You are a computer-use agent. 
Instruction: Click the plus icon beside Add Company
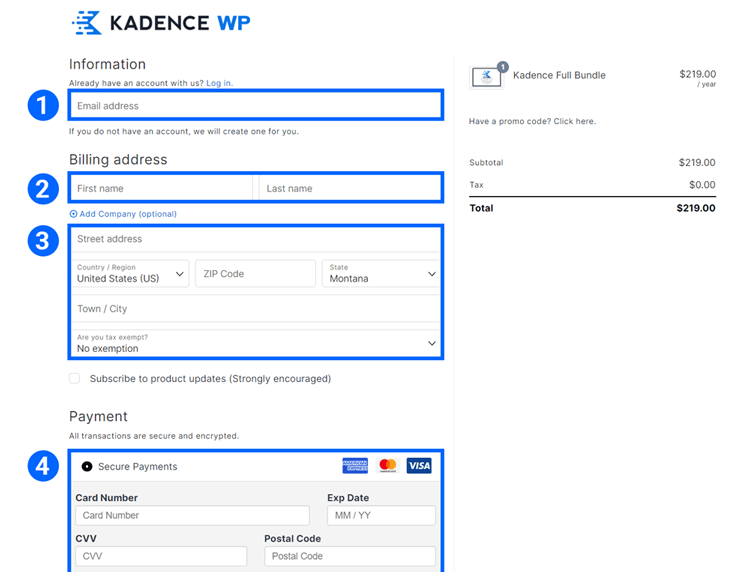[73, 214]
